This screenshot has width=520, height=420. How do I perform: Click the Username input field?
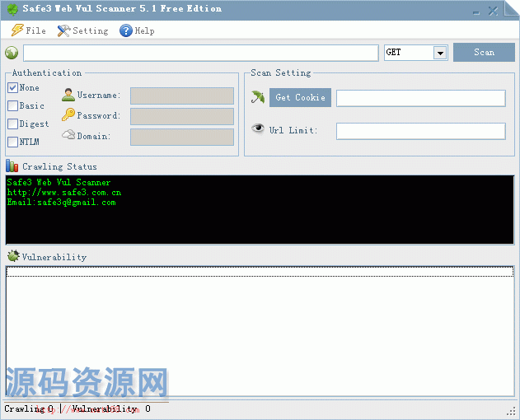click(x=182, y=96)
